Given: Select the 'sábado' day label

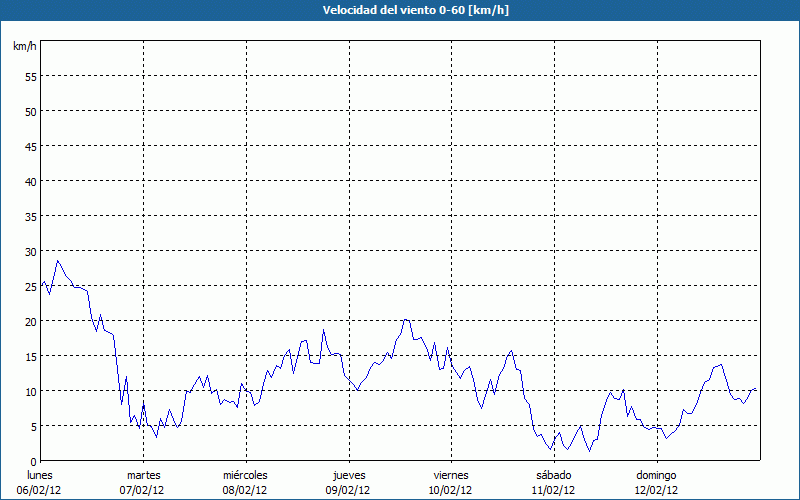Looking at the screenshot, I should [553, 475].
